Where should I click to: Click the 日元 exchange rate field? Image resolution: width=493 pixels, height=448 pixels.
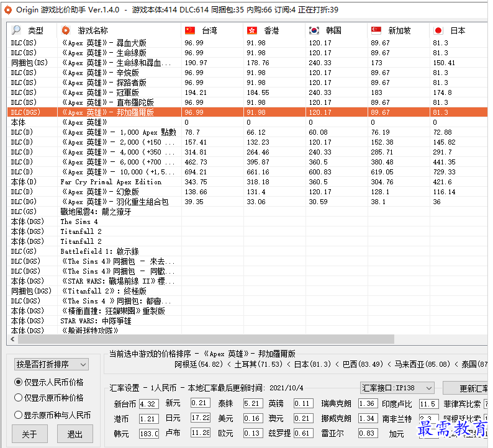pyautogui.click(x=201, y=418)
